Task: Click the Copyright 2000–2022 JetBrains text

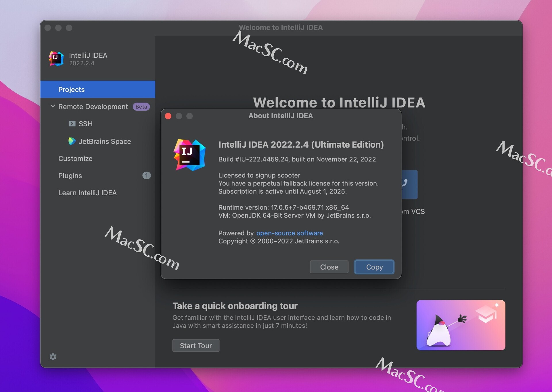Action: [279, 241]
